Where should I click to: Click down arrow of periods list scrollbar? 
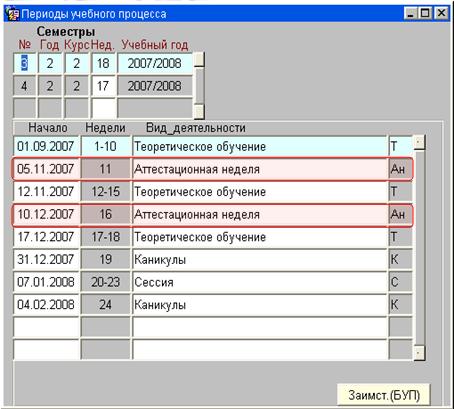(419, 353)
